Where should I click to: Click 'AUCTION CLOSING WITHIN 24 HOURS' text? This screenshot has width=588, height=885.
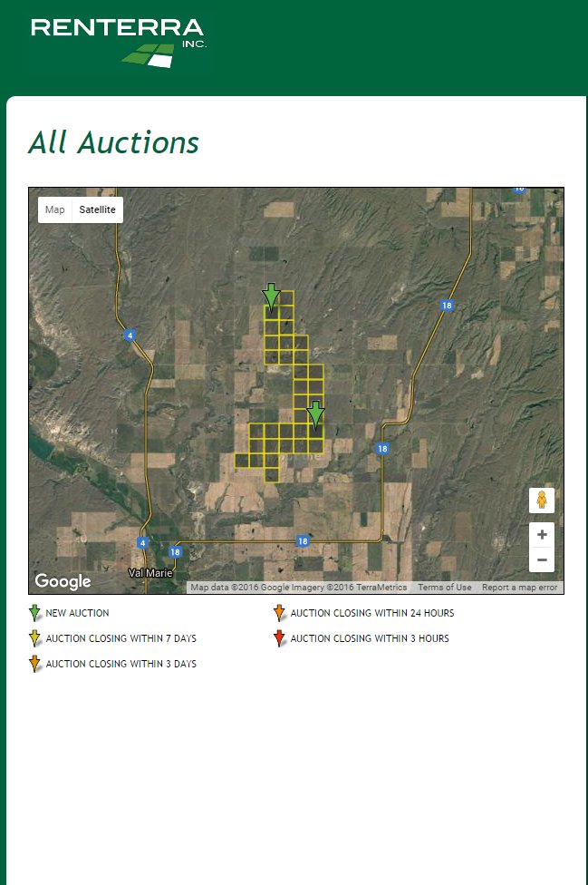pos(372,613)
